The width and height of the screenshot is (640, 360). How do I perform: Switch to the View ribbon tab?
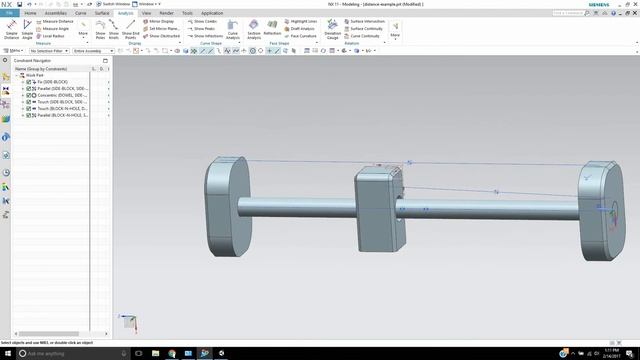tap(146, 13)
